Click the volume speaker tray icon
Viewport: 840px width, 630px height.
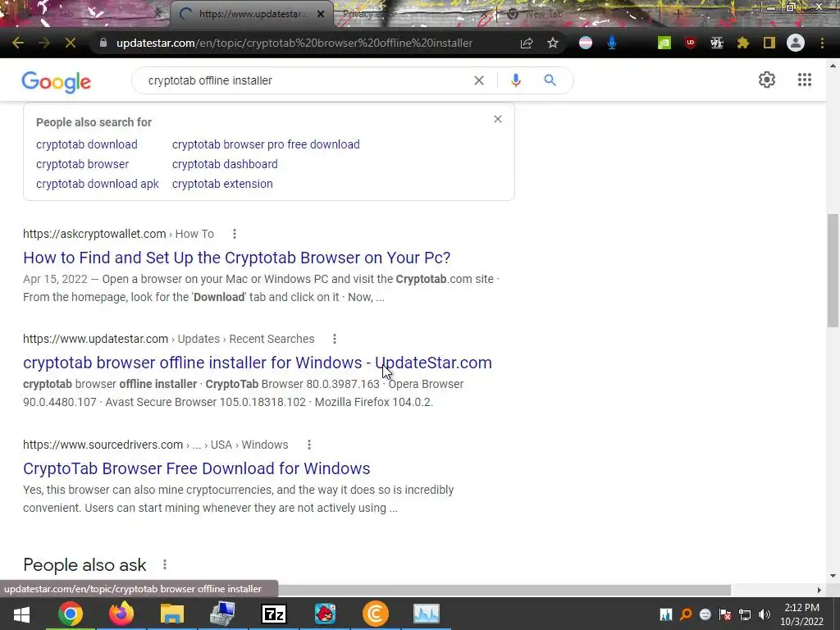[x=765, y=614]
